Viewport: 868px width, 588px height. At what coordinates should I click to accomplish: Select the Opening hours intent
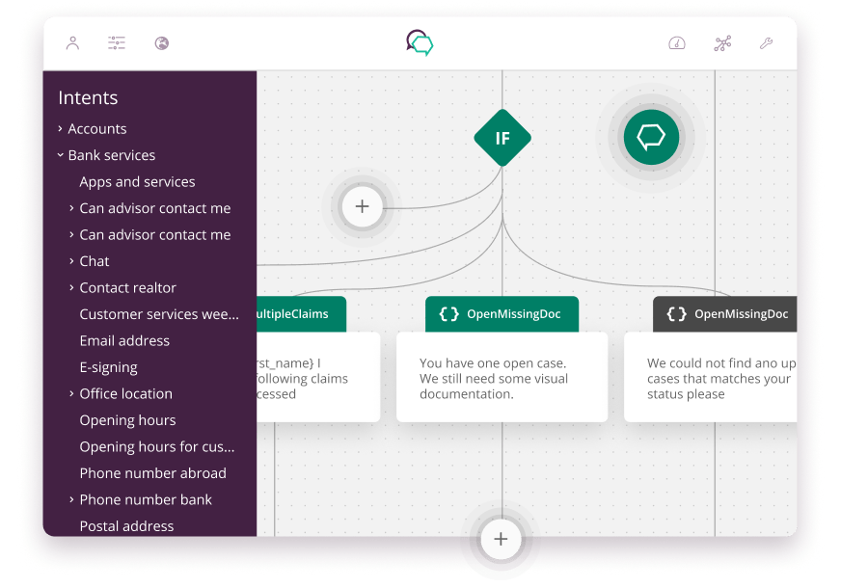(x=127, y=420)
